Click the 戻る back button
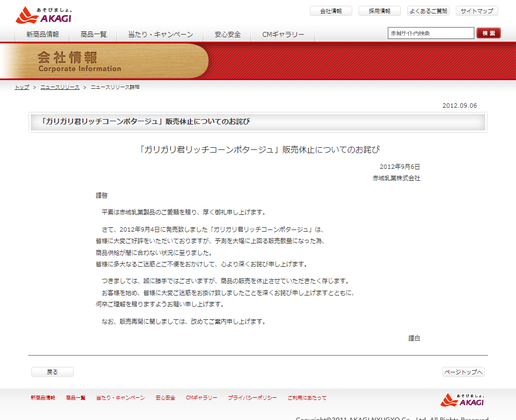The height and width of the screenshot is (420, 516). pyautogui.click(x=52, y=372)
